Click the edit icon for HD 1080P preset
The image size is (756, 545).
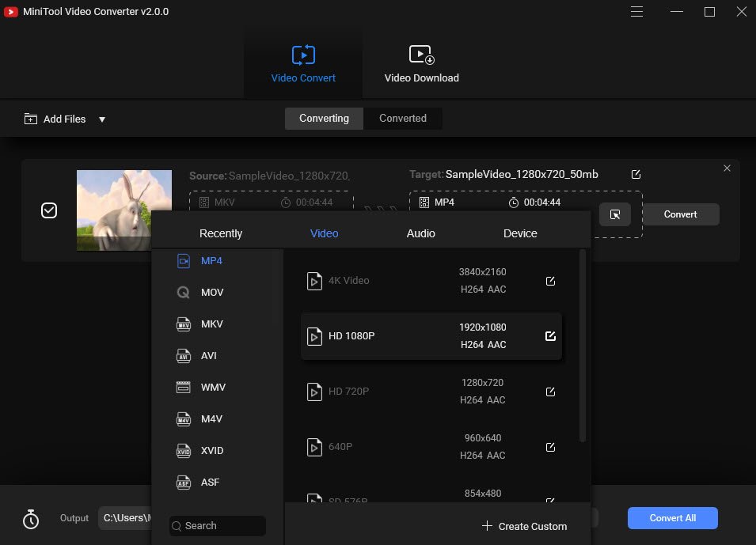point(551,336)
